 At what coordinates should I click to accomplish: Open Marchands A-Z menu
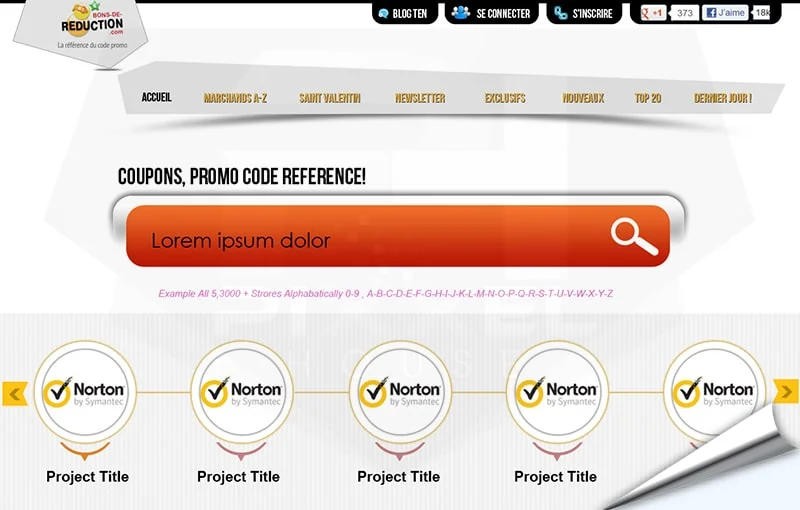(235, 98)
